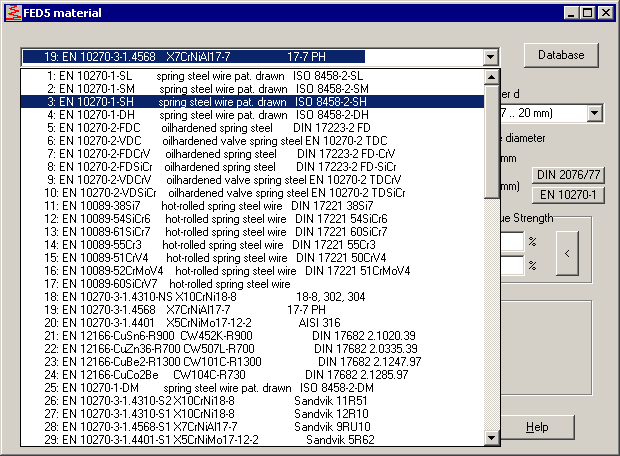Screen dimensions: 620x456
Task: Click the Help button
Action: click(537, 427)
